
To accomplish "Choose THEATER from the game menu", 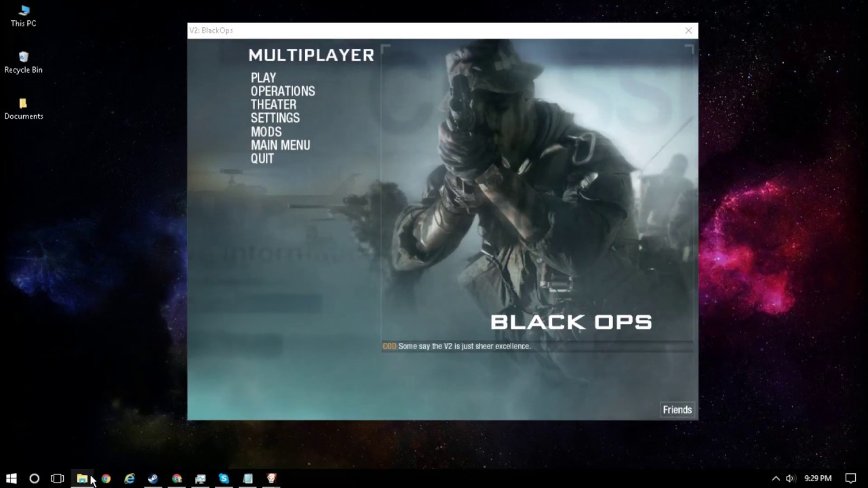I will pos(273,105).
